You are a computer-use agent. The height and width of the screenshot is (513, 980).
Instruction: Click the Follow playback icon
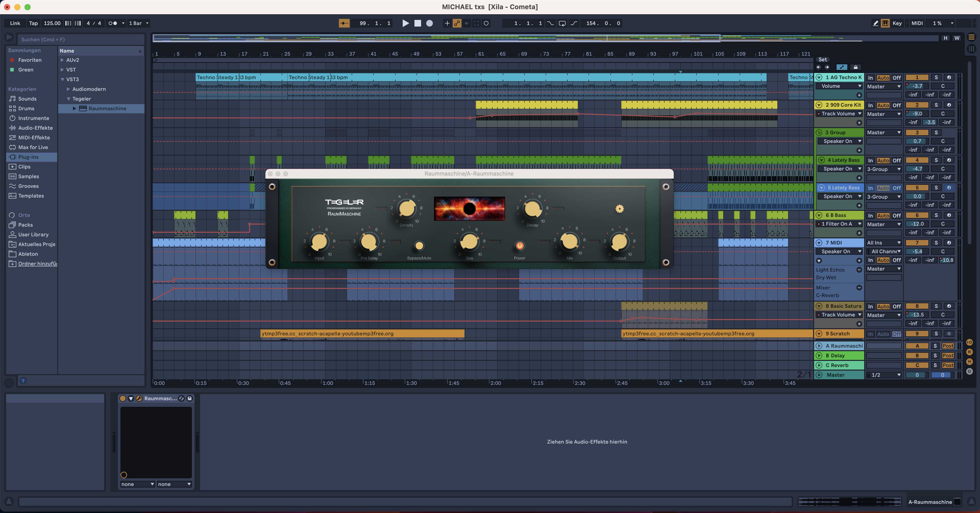coord(344,23)
